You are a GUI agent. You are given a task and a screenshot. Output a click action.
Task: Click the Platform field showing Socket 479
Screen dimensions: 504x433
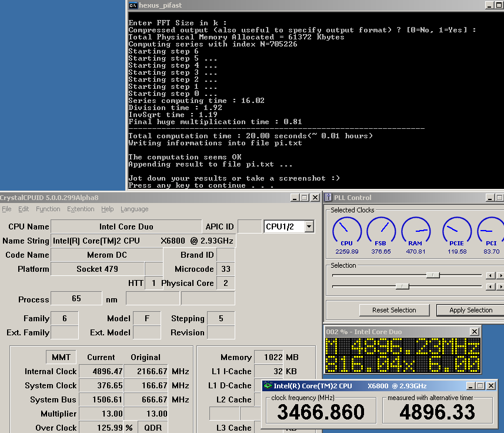point(98,269)
